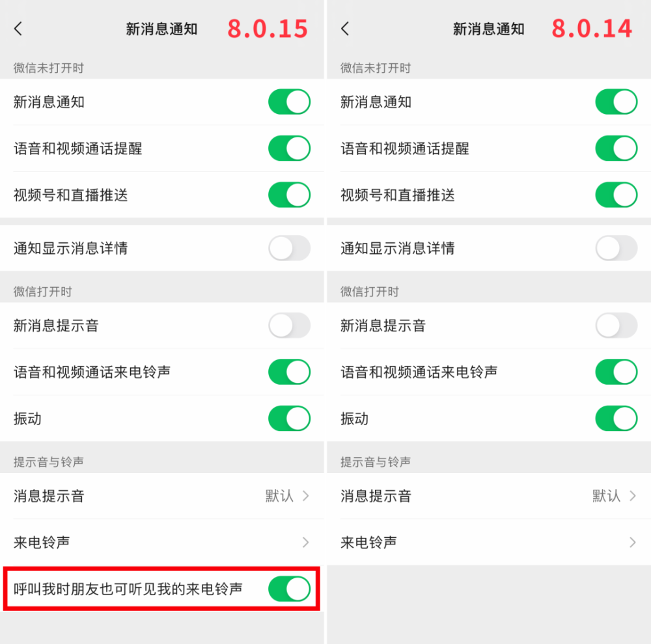Turn off 振动 switch in left panel
The image size is (651, 644).
pos(290,419)
